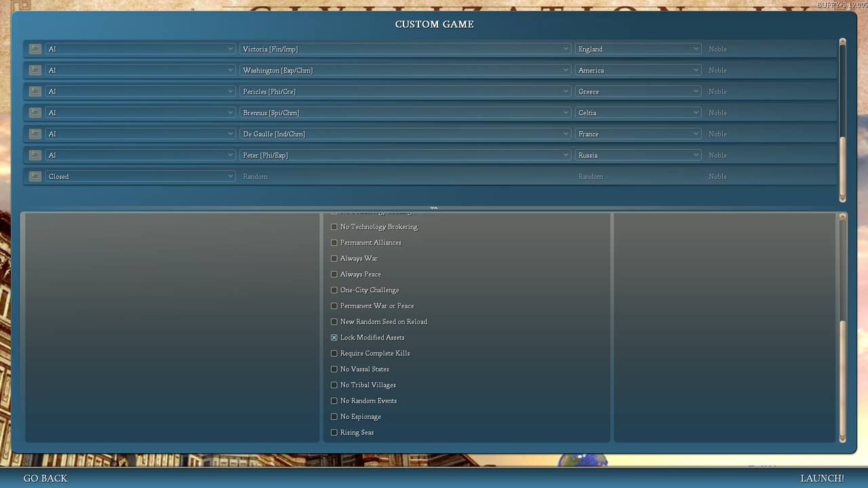Click the player slot icon beside De Gaulle

(x=35, y=134)
